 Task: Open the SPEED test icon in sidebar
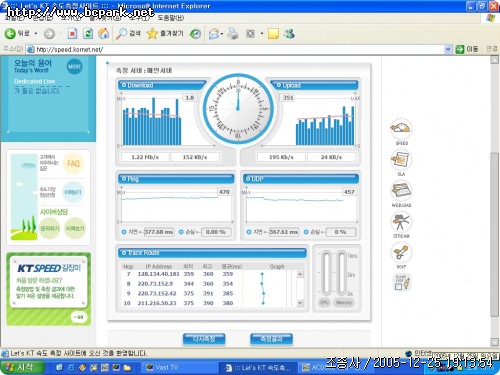click(401, 128)
